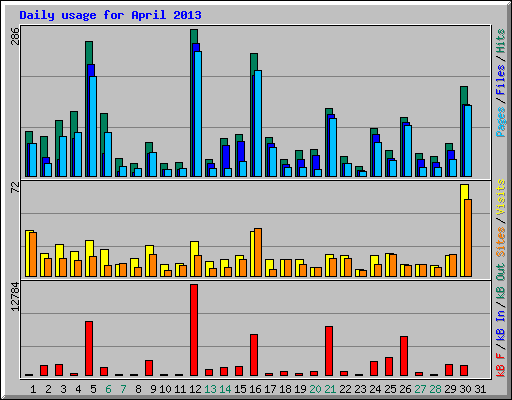The image size is (512, 400).
Task: Click green weekend day label 13
Action: (210, 389)
